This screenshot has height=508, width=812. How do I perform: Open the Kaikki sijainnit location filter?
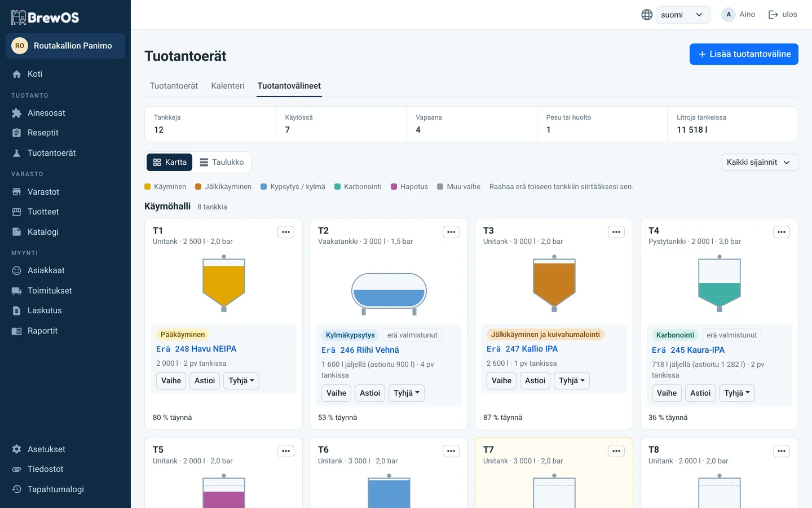click(760, 162)
